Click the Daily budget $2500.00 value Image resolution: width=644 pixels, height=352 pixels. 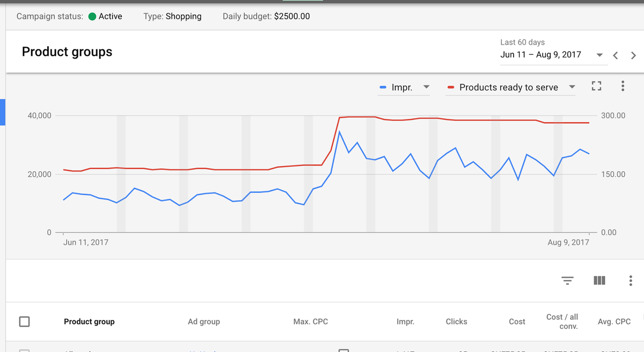click(x=291, y=16)
